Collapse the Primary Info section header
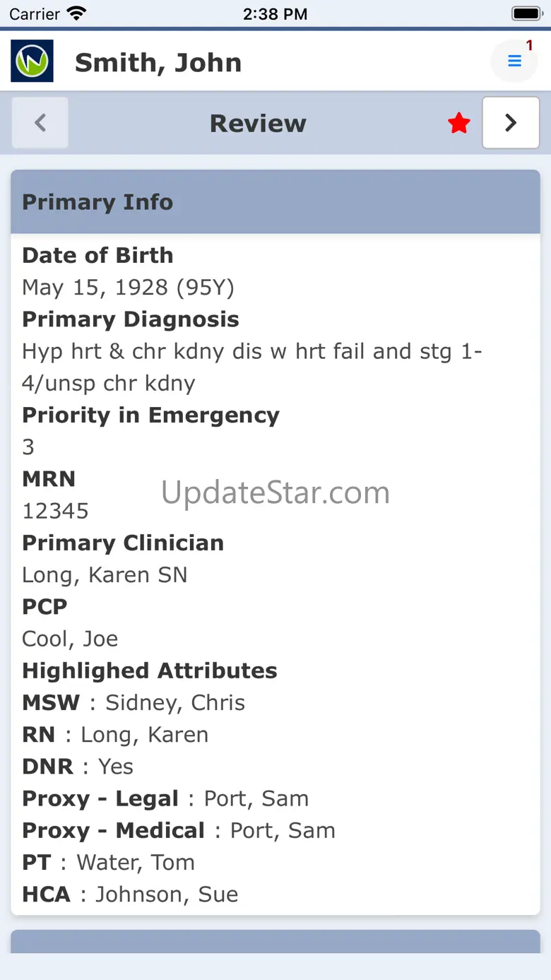This screenshot has height=980, width=551. click(x=275, y=202)
